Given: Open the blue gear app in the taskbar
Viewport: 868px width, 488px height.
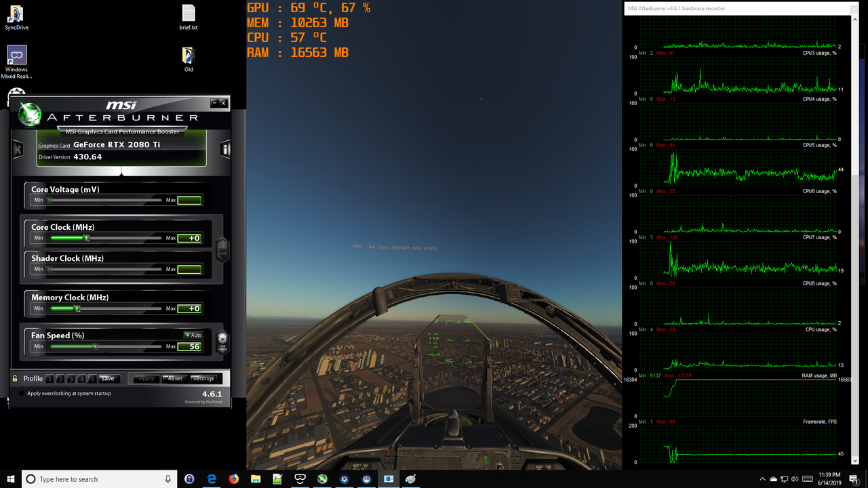Looking at the screenshot, I should [344, 479].
